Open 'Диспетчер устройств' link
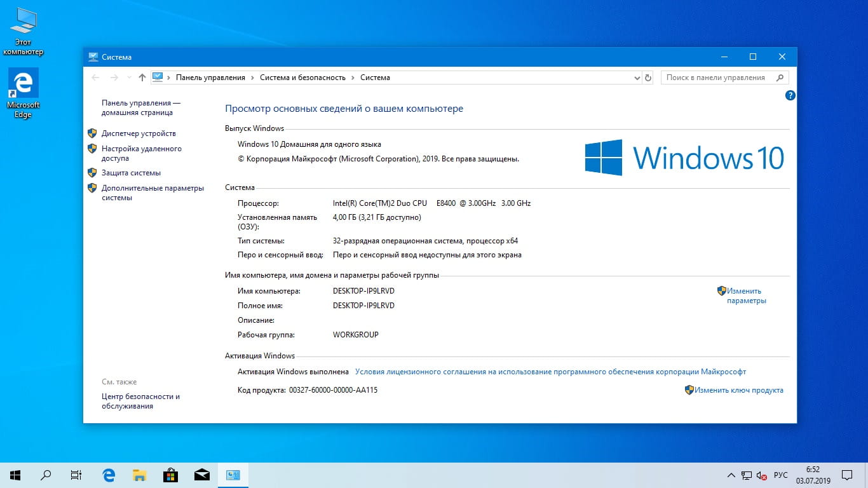The image size is (868, 488). [x=139, y=133]
